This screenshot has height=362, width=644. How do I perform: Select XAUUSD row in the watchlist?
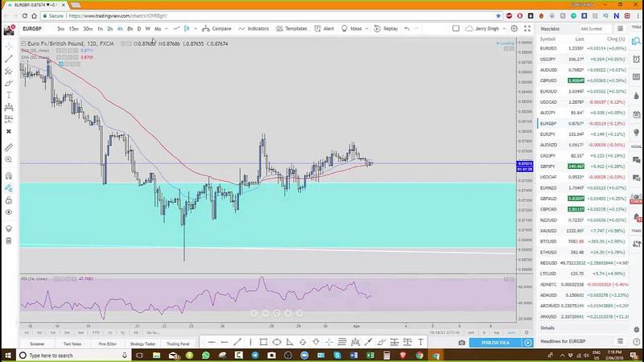[x=582, y=231]
